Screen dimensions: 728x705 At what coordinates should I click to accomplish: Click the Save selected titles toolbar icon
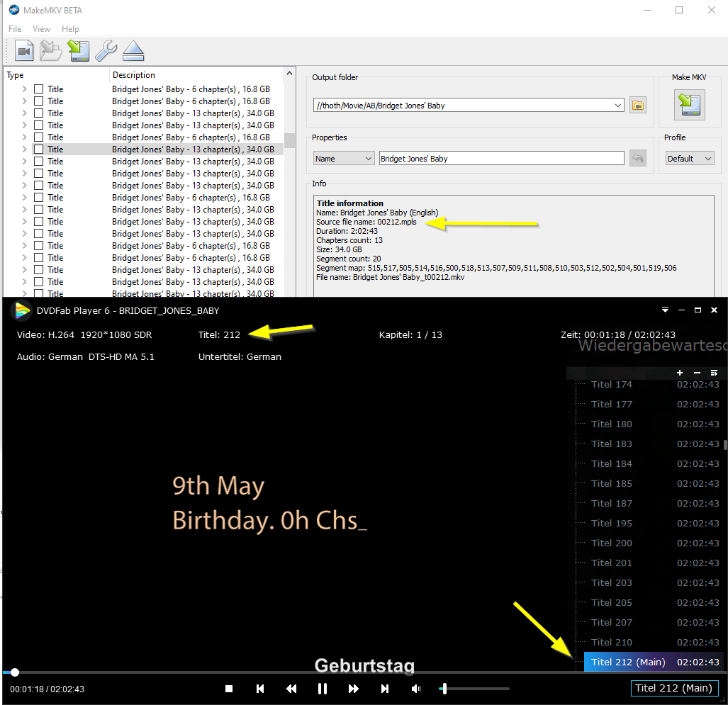click(78, 51)
